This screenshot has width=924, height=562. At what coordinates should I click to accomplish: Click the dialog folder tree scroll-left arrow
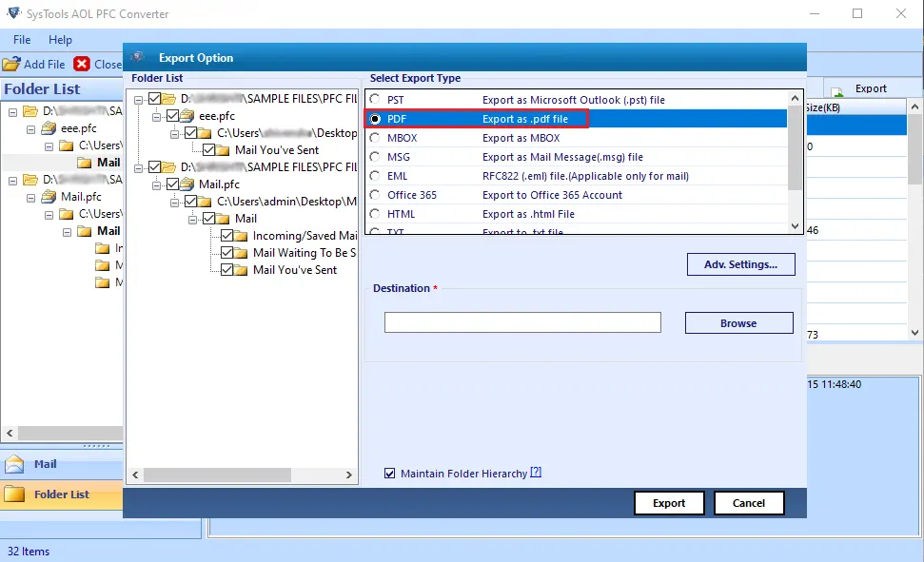pos(135,475)
